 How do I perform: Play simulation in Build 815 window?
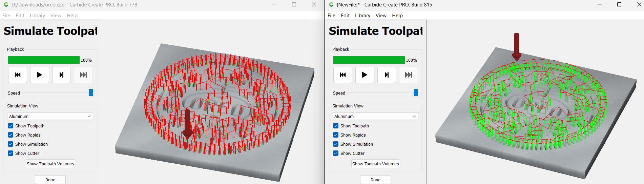tap(365, 75)
